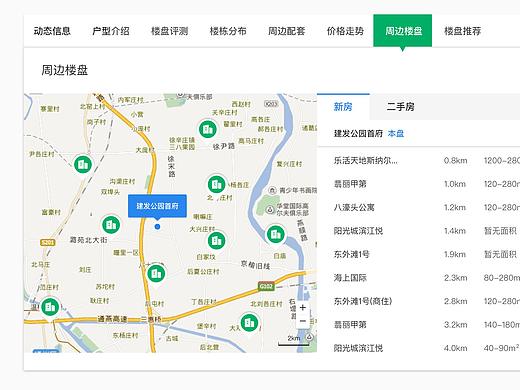Select the 新房 list tab
The height and width of the screenshot is (390, 520).
343,107
